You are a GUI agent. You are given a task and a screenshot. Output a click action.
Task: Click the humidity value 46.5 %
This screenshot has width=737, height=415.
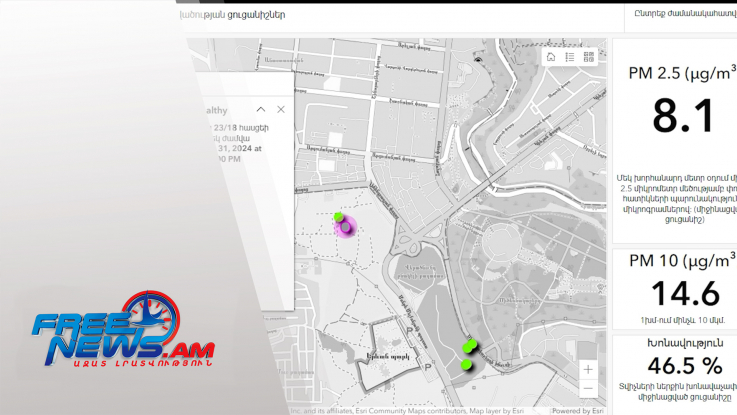pyautogui.click(x=685, y=366)
